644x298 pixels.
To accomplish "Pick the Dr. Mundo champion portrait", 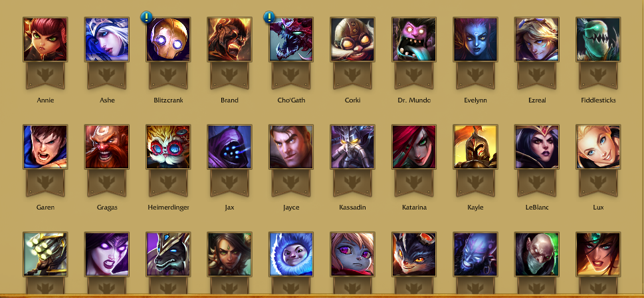I will click(414, 39).
